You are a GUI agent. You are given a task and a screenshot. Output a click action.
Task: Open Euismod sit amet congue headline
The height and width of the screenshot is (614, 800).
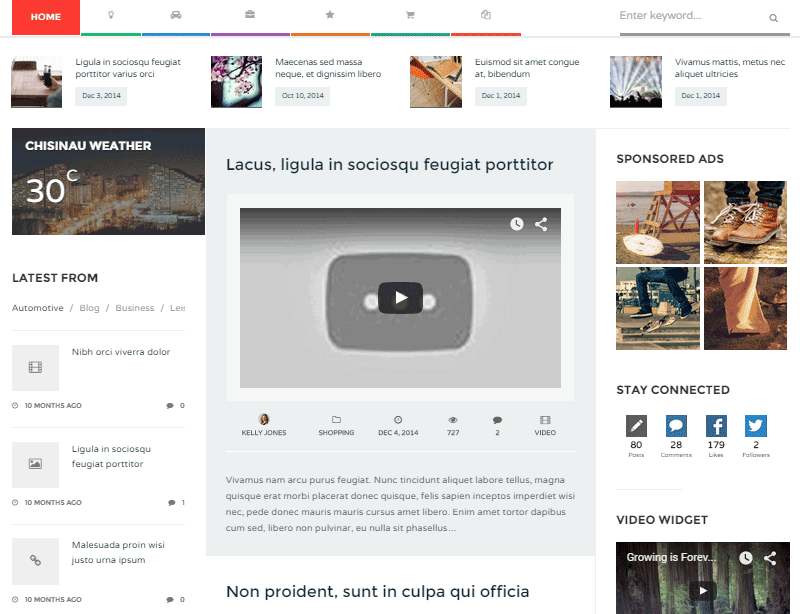pos(527,68)
